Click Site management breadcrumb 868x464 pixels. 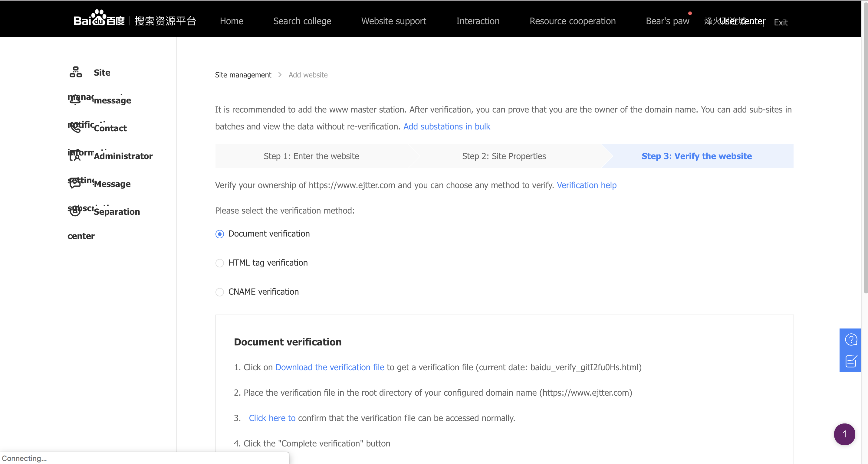(x=243, y=75)
